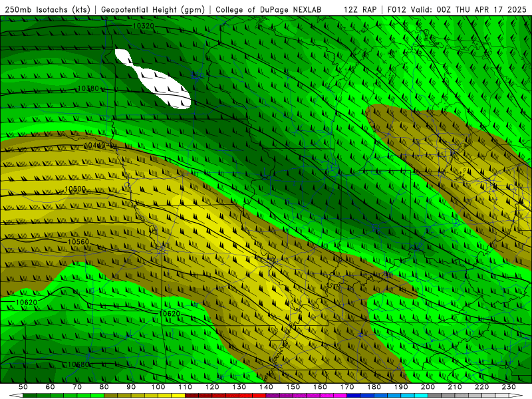Click the 170 tick label on the colorbar
The height and width of the screenshot is (399, 532).
[347, 387]
